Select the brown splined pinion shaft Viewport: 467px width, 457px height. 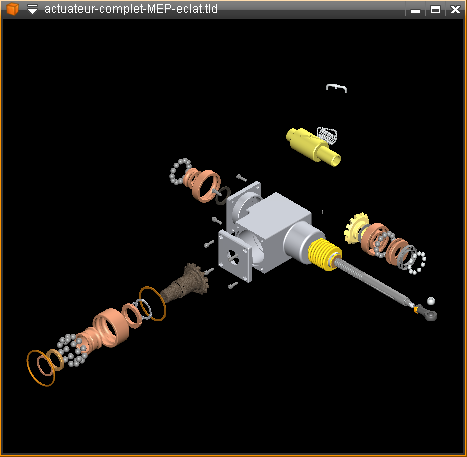(x=186, y=282)
